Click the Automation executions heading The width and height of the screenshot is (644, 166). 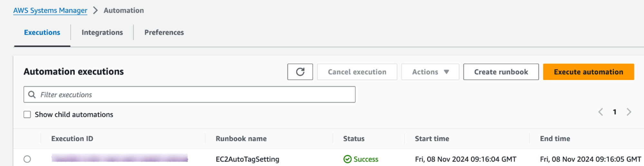74,72
